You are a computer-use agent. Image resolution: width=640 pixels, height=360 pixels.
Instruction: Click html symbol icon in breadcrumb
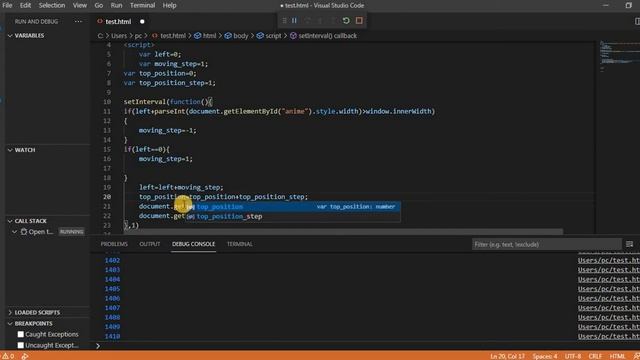(198, 36)
